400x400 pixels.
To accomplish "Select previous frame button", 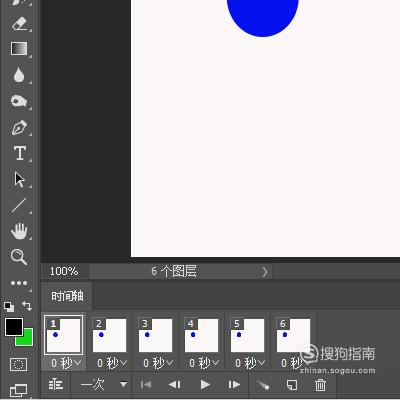I will click(x=175, y=385).
